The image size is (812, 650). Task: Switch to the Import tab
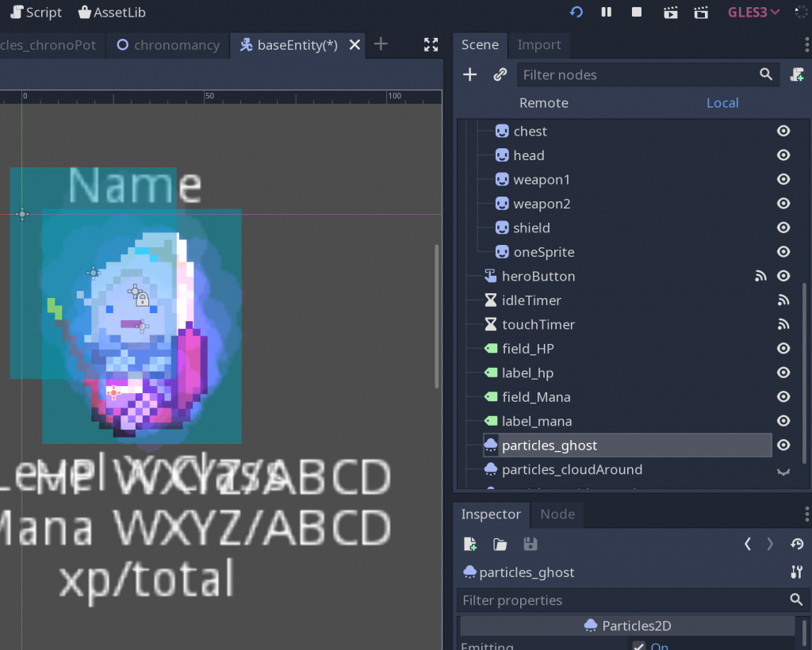[539, 44]
